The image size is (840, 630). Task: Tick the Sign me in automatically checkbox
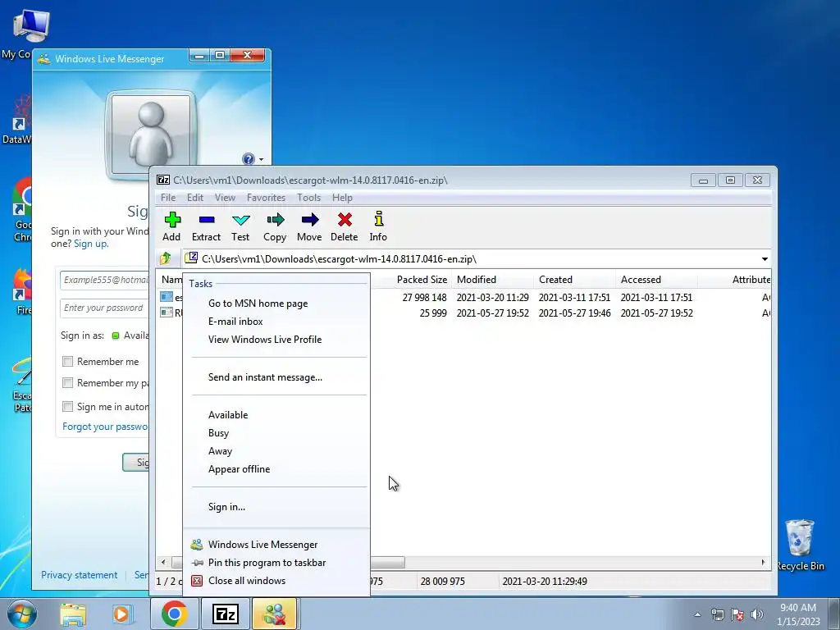point(67,407)
